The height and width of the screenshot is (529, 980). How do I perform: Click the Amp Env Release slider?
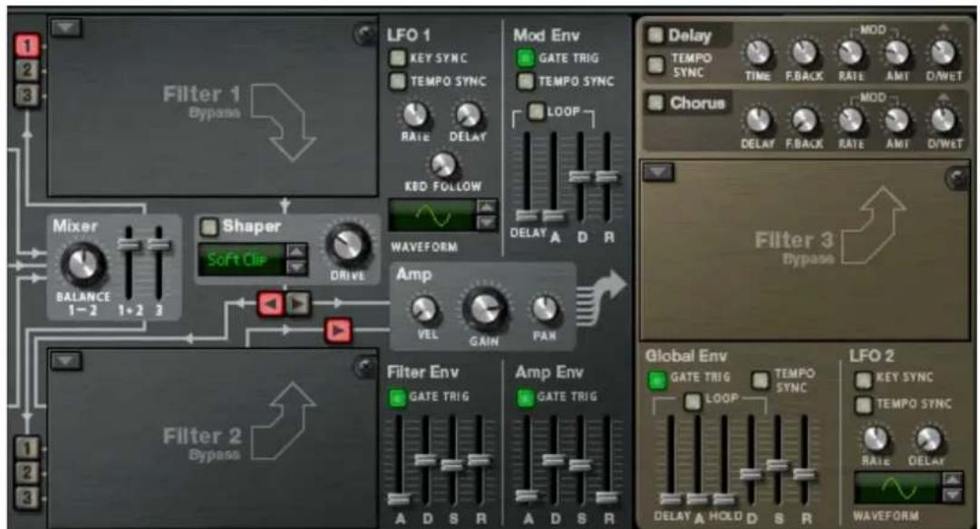[x=606, y=497]
